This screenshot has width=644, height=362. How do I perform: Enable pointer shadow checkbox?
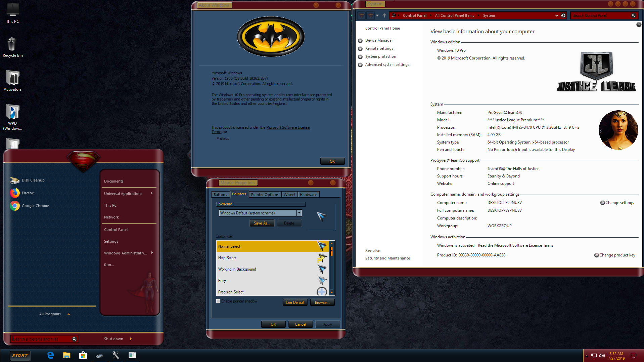[218, 301]
